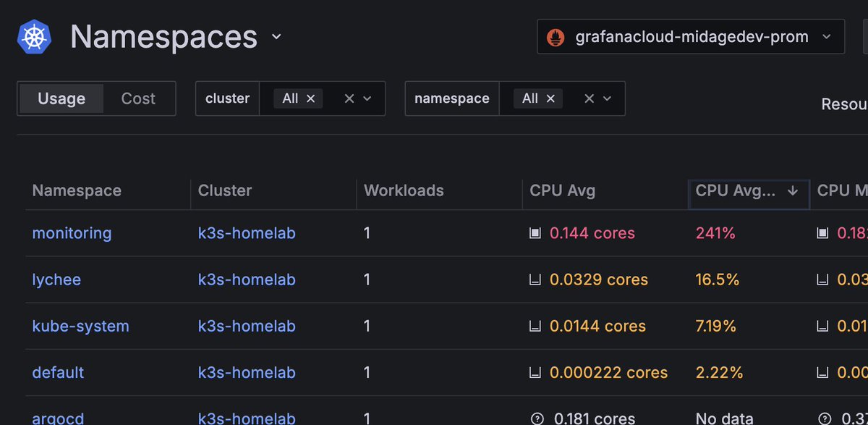This screenshot has height=425, width=868.
Task: Expand the Namespaces title dropdown
Action: point(276,37)
